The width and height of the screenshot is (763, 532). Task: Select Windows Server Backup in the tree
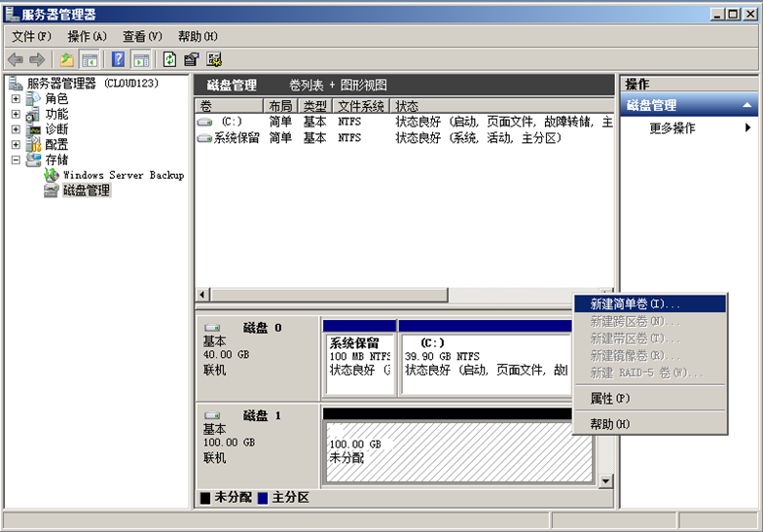pyautogui.click(x=123, y=175)
